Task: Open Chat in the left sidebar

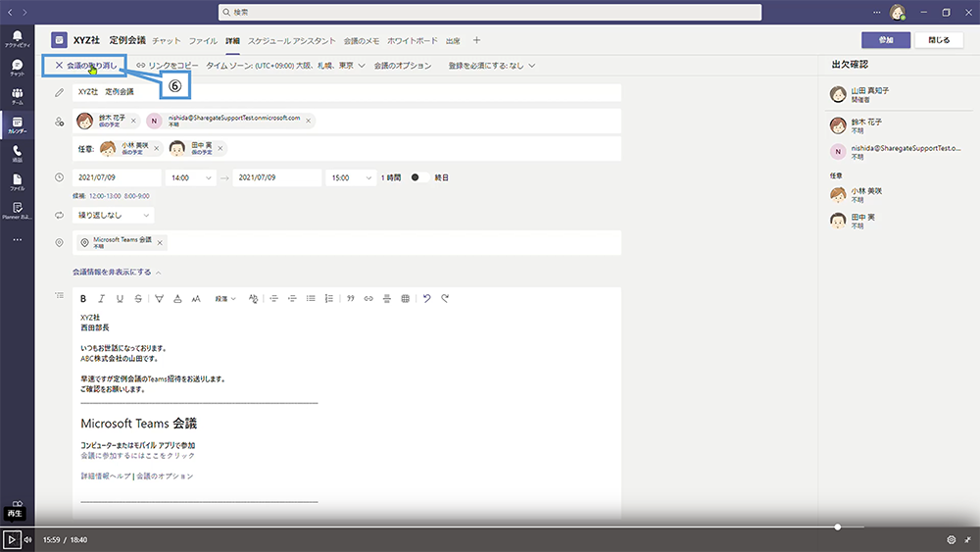Action: pyautogui.click(x=17, y=68)
